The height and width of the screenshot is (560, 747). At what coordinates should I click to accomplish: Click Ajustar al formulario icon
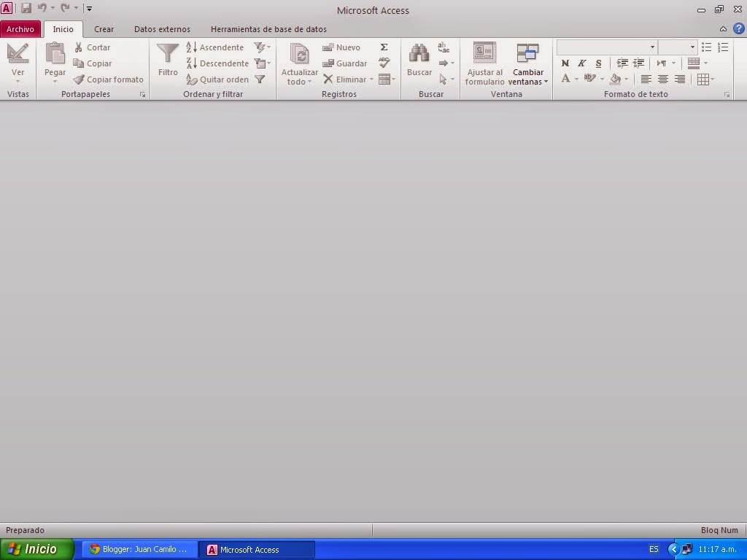[x=484, y=53]
